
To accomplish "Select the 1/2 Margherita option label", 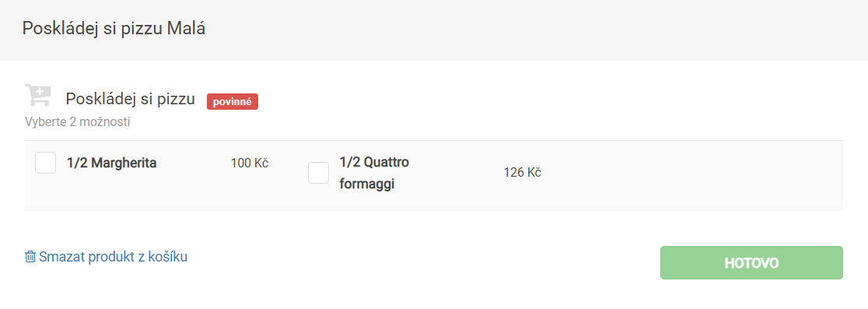I will point(112,163).
